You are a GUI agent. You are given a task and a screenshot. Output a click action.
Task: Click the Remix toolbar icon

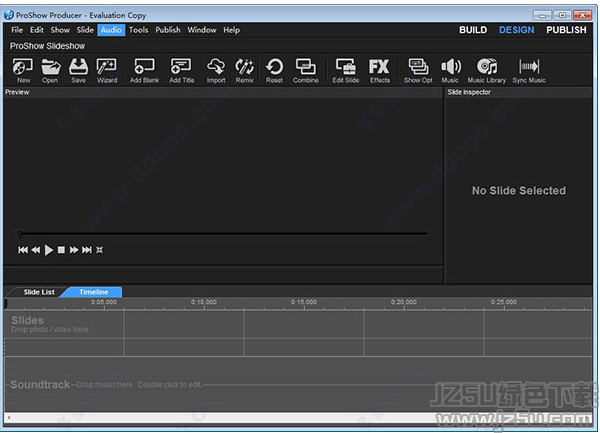(245, 71)
